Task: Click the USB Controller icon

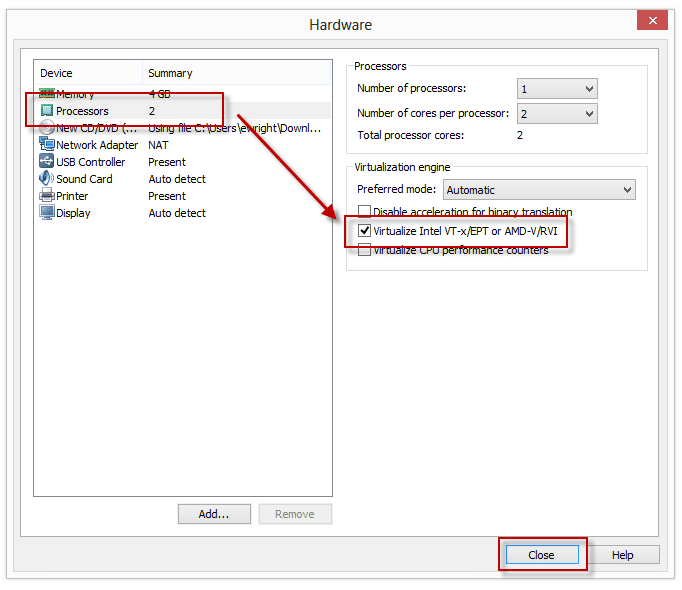Action: pos(47,162)
